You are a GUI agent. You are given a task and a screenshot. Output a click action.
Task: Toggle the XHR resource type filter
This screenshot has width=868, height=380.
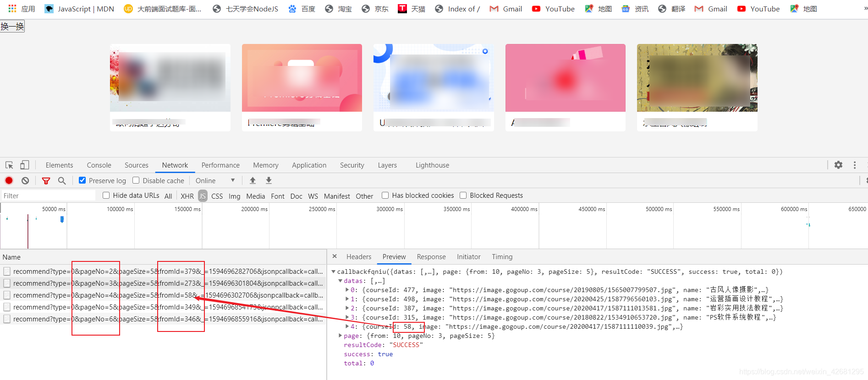(187, 196)
